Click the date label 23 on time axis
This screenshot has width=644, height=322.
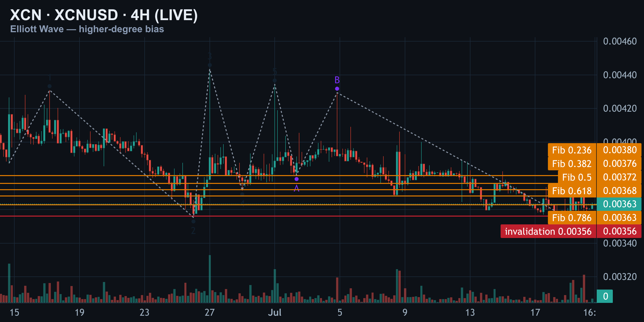pos(144,312)
